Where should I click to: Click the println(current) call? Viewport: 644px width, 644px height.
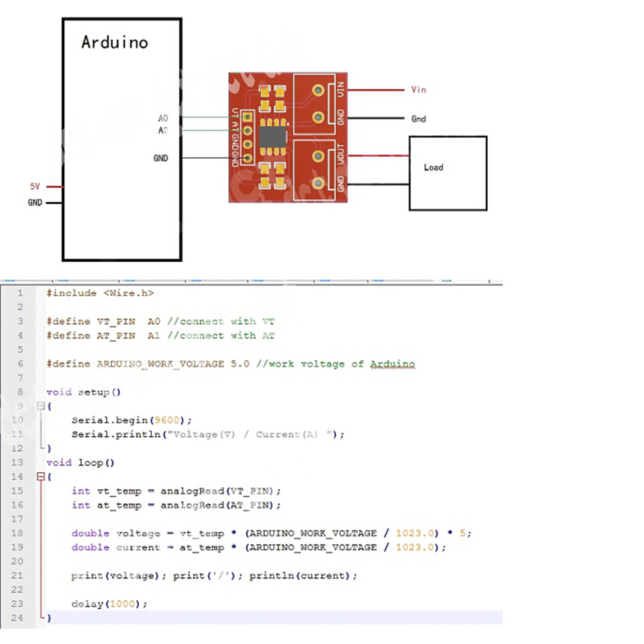302,575
